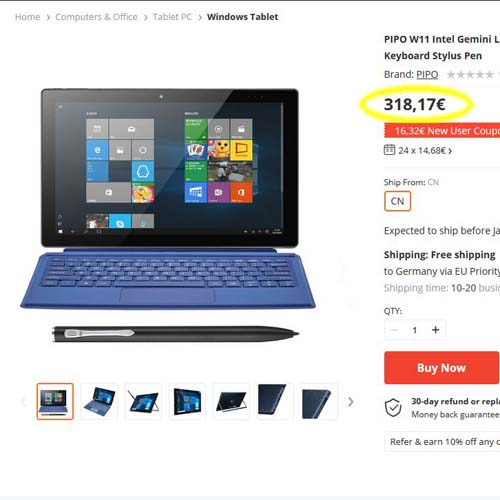Screen dimensions: 500x500
Task: Decrease quantity with the minus button
Action: (x=394, y=330)
